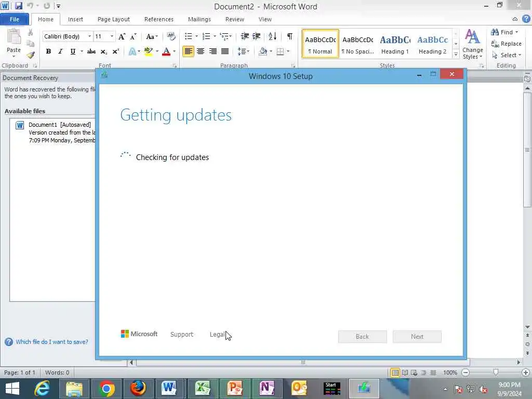
Task: Select Justify alignment button
Action: (225, 51)
